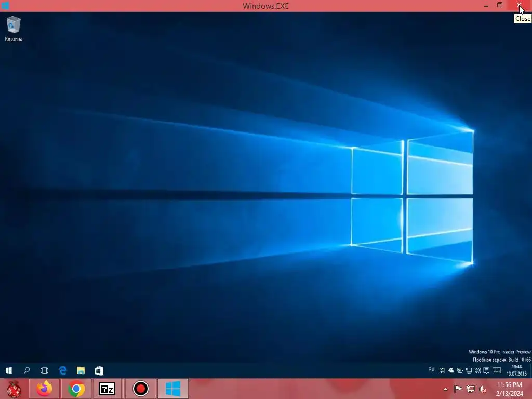
Task: Check the battery status tray icon
Action: click(460, 370)
